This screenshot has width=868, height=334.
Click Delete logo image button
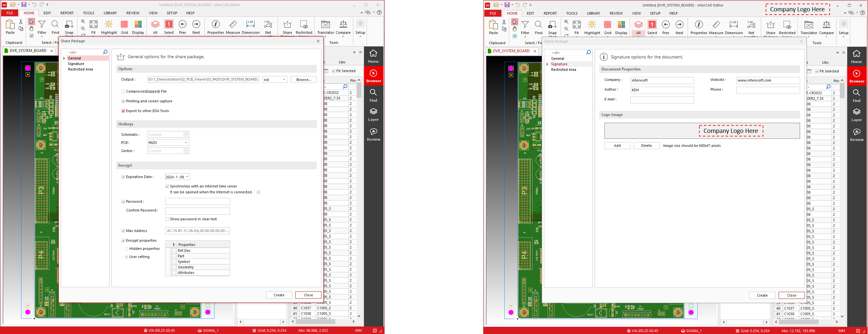(x=646, y=146)
